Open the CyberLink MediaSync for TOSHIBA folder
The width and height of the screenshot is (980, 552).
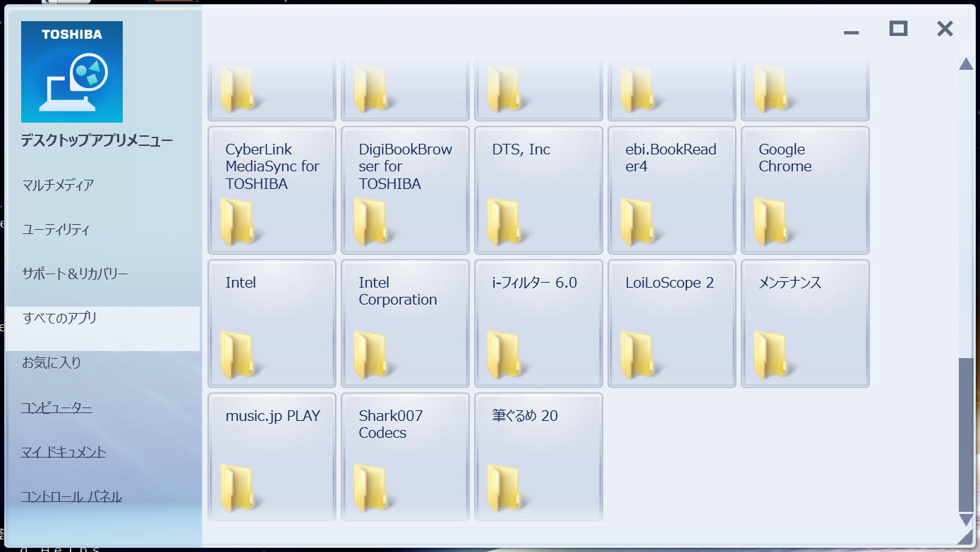(272, 190)
